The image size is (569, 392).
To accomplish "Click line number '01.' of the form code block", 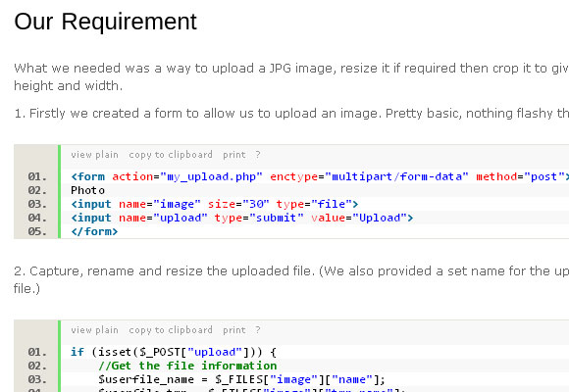I will coord(37,176).
